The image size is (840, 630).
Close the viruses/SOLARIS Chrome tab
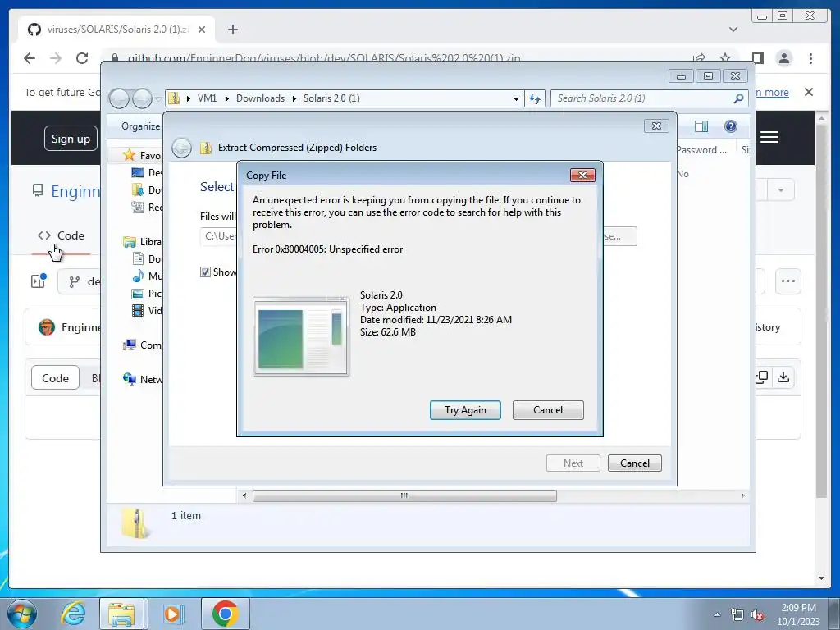202,30
